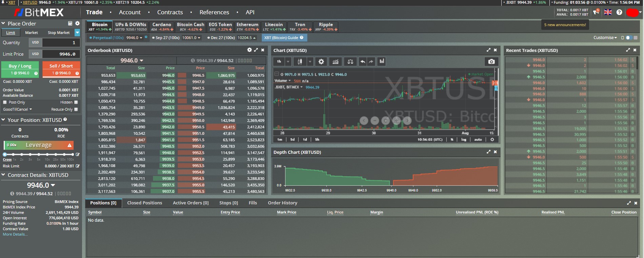Click the Sell / Short button
Viewport: 644px width, 258px height.
(61, 69)
